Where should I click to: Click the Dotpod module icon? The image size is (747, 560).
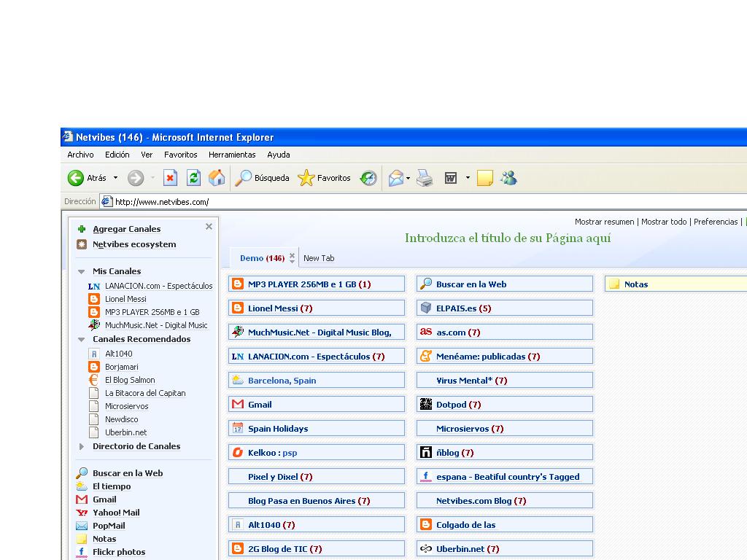pos(426,404)
